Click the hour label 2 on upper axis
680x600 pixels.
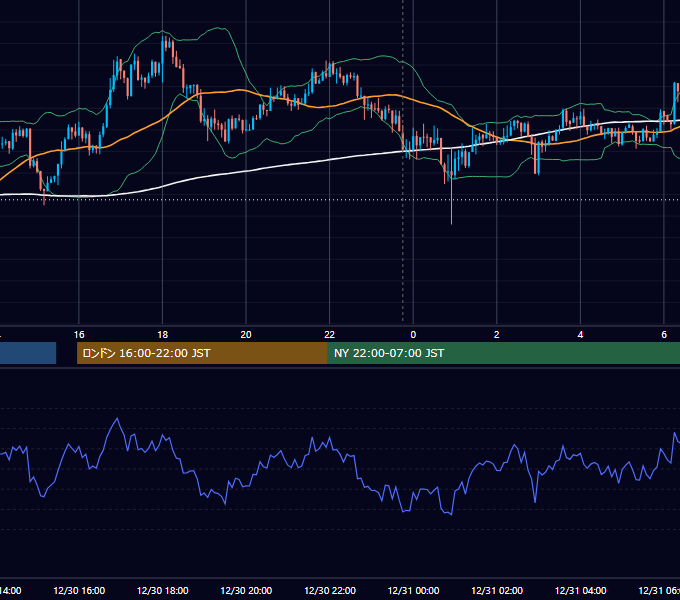pyautogui.click(x=497, y=335)
